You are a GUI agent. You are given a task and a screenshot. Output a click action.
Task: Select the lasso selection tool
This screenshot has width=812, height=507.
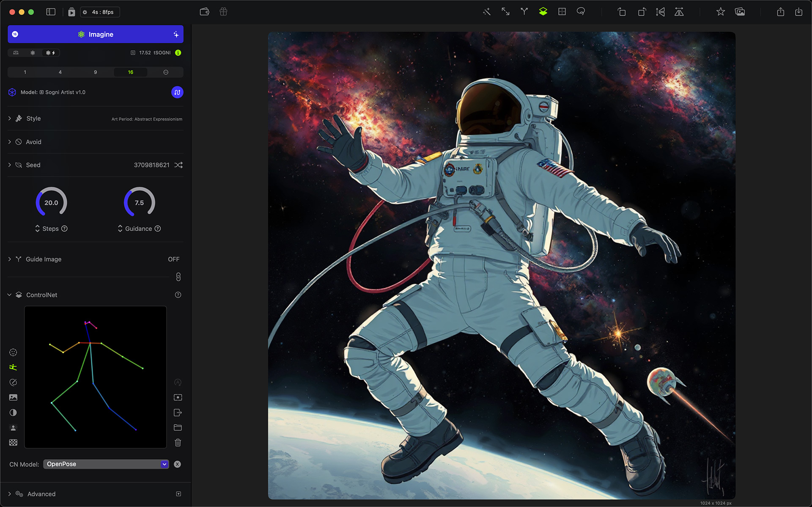581,12
